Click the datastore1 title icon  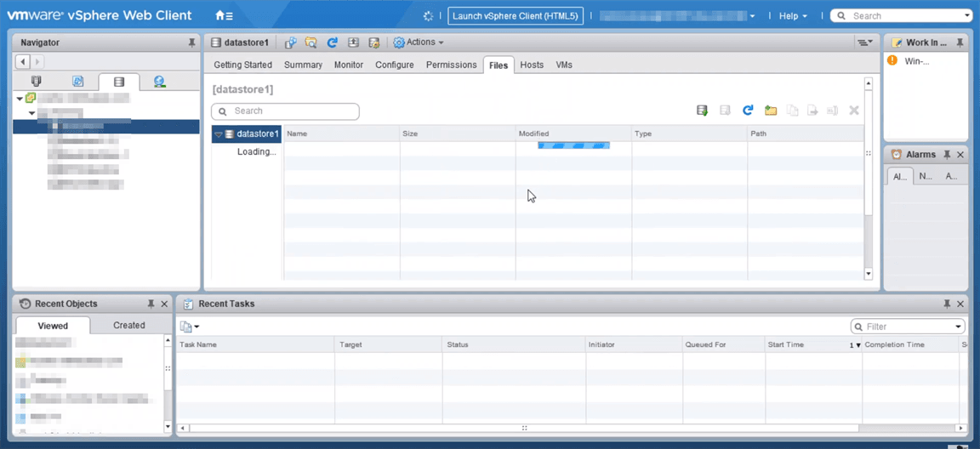click(x=216, y=43)
